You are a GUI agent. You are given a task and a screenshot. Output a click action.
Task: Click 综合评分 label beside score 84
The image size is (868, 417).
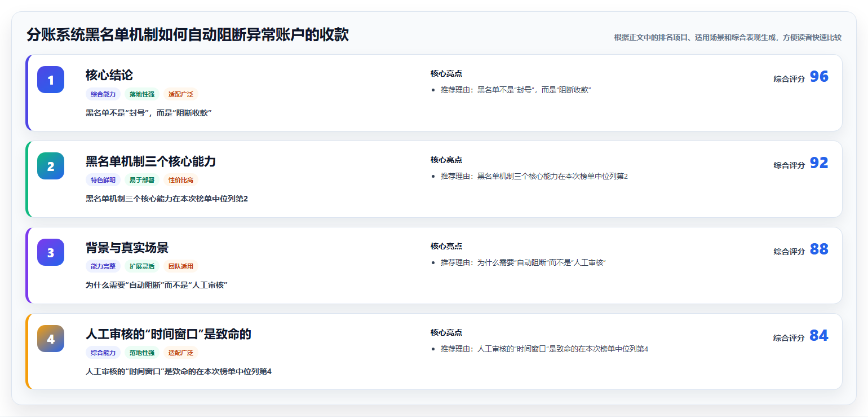[789, 338]
